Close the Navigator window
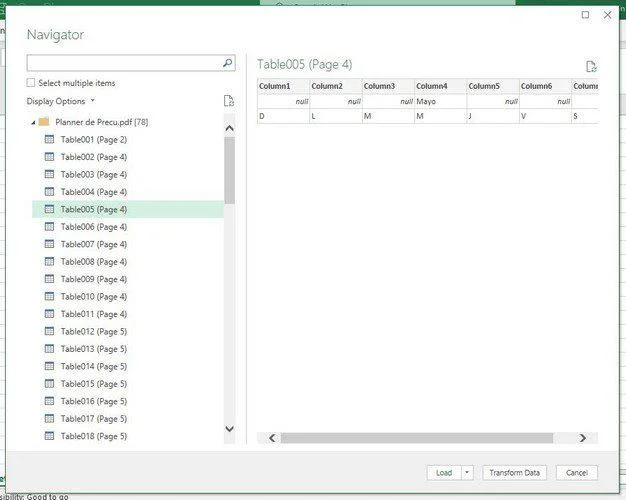 [607, 15]
